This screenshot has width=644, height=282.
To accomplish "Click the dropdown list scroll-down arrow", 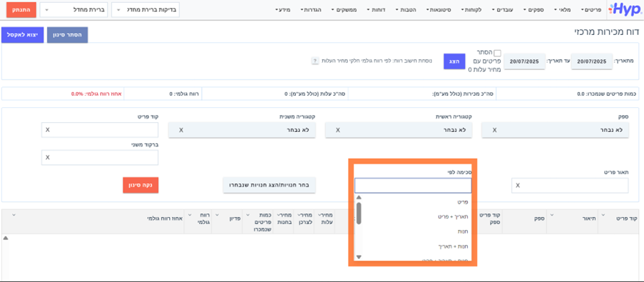I will 359,257.
